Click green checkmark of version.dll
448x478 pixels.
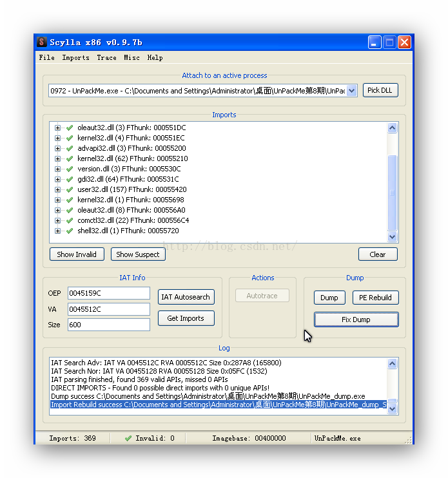pyautogui.click(x=70, y=169)
